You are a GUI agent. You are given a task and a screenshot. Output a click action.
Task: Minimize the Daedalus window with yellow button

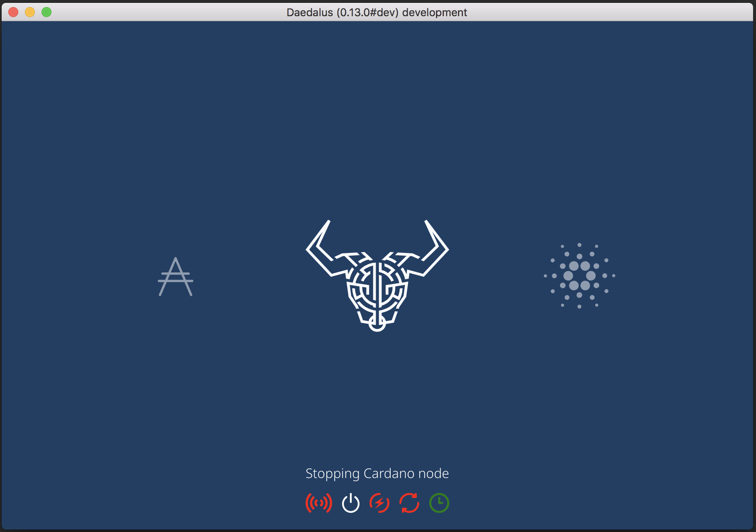tap(30, 12)
